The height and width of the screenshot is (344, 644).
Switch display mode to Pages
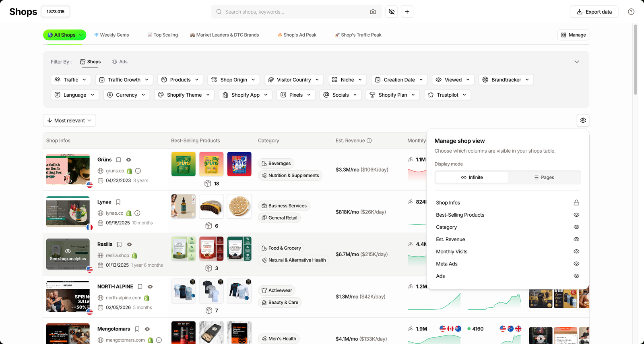point(544,177)
